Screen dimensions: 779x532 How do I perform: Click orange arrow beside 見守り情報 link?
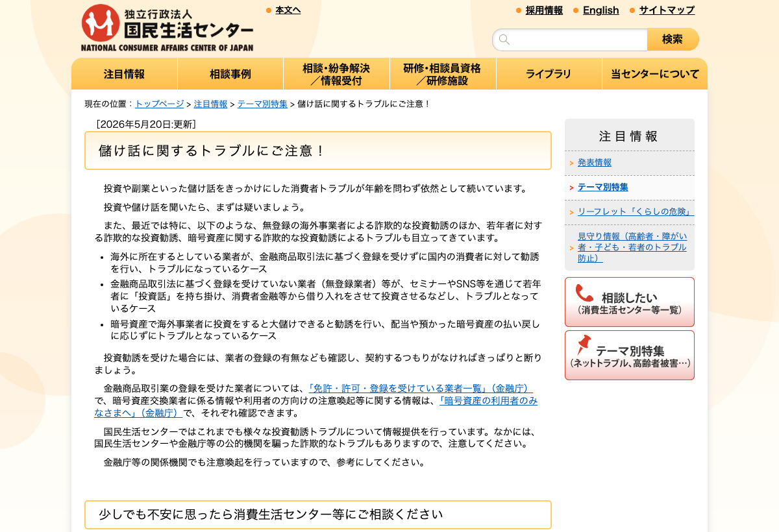click(571, 248)
